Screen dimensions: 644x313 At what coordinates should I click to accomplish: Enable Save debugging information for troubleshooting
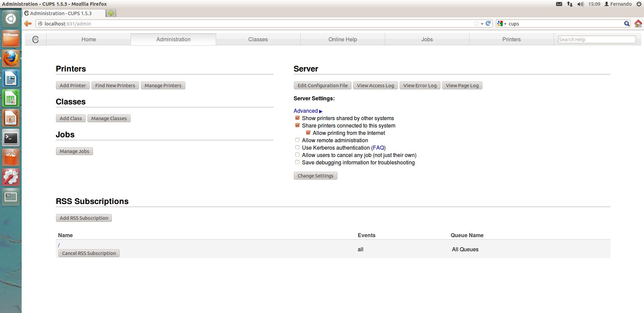[297, 162]
